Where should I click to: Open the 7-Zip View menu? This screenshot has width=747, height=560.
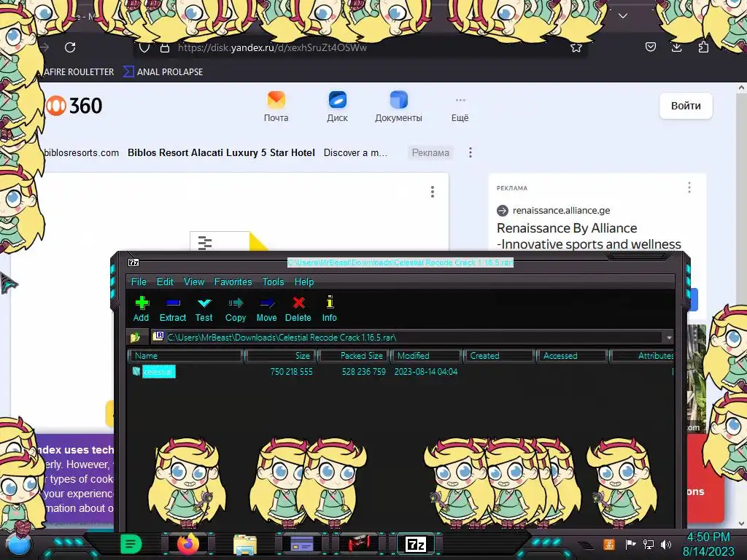194,281
